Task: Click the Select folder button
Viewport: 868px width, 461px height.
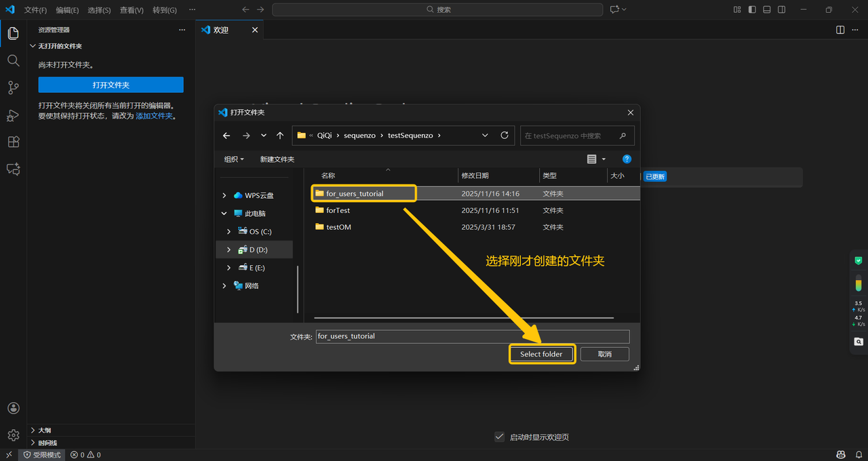Action: (x=541, y=354)
